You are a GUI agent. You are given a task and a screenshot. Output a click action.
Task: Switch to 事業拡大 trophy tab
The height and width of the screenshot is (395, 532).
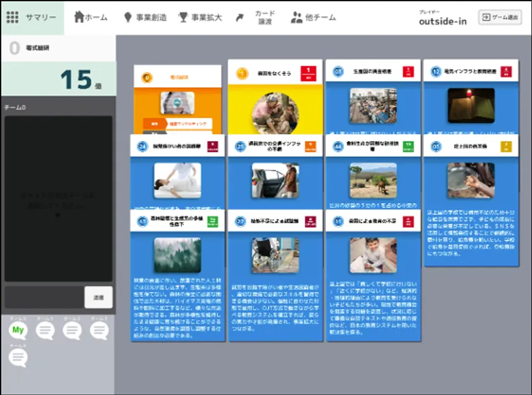(x=199, y=18)
